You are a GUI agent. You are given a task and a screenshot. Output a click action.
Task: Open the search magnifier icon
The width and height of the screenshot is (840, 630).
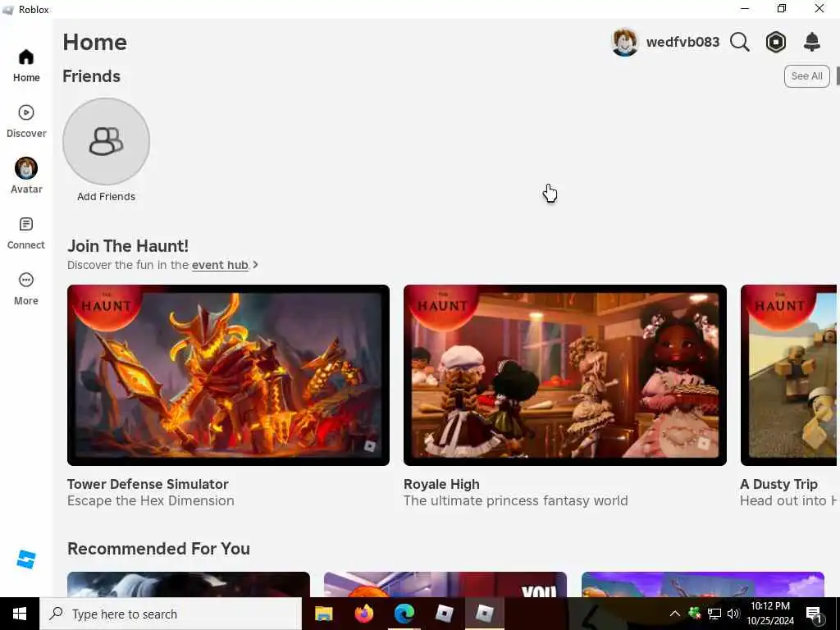pos(739,42)
